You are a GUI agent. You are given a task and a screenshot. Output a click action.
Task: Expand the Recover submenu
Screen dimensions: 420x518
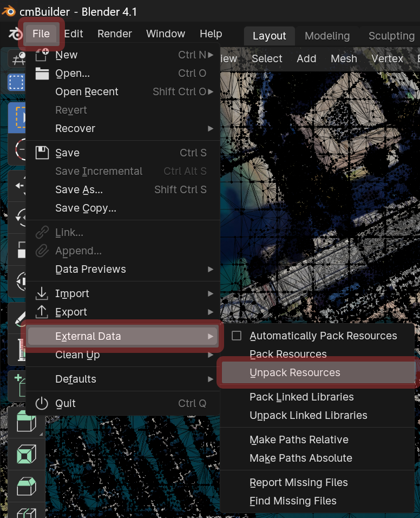coord(123,128)
